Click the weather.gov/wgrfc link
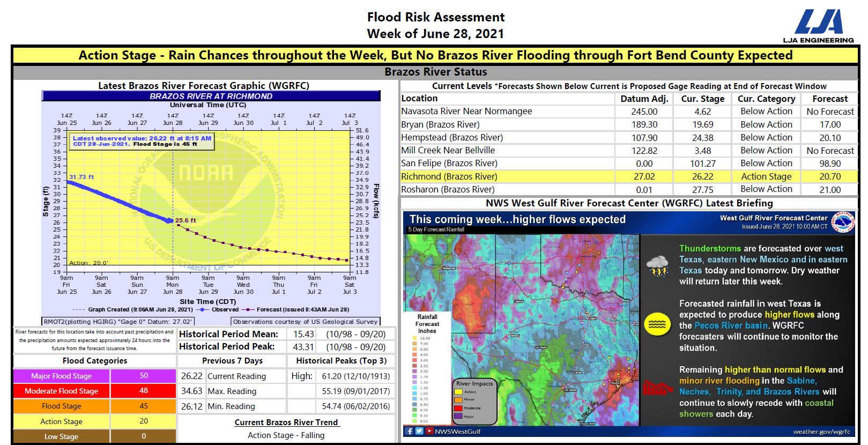This screenshot has height=445, width=868. (822, 432)
